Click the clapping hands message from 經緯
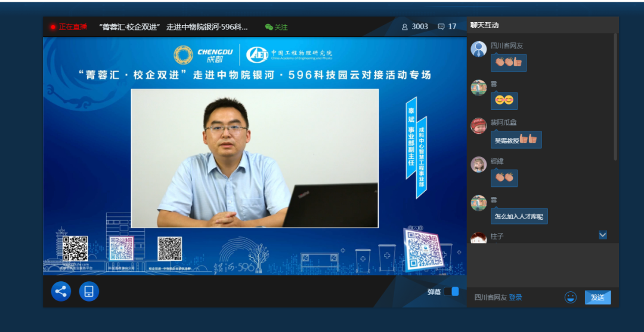The width and height of the screenshot is (644, 332). point(504,178)
